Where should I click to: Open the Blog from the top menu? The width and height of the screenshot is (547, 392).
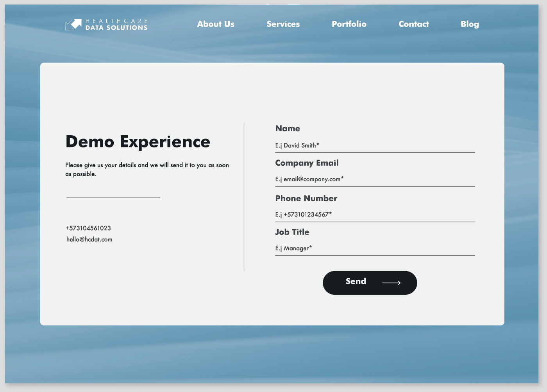[x=470, y=24]
